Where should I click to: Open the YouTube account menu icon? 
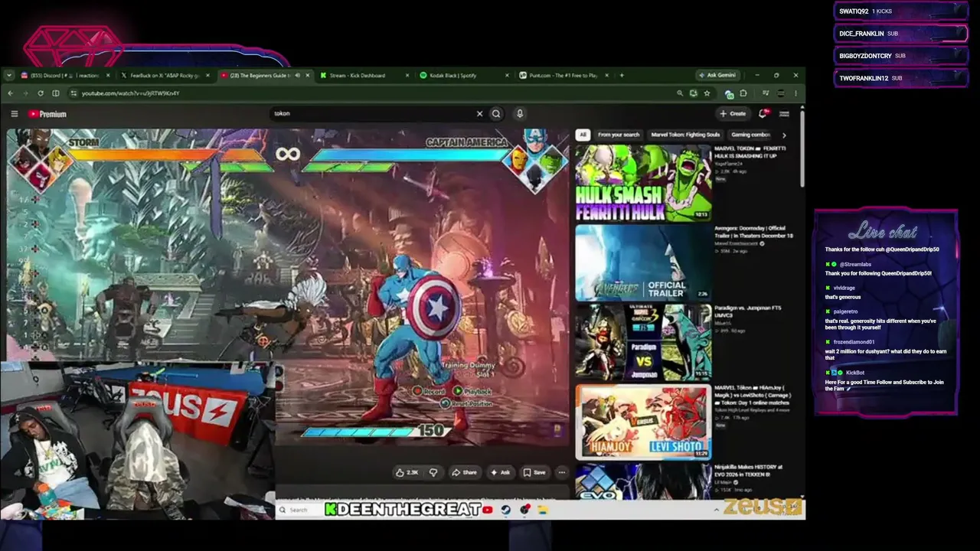[x=784, y=113]
